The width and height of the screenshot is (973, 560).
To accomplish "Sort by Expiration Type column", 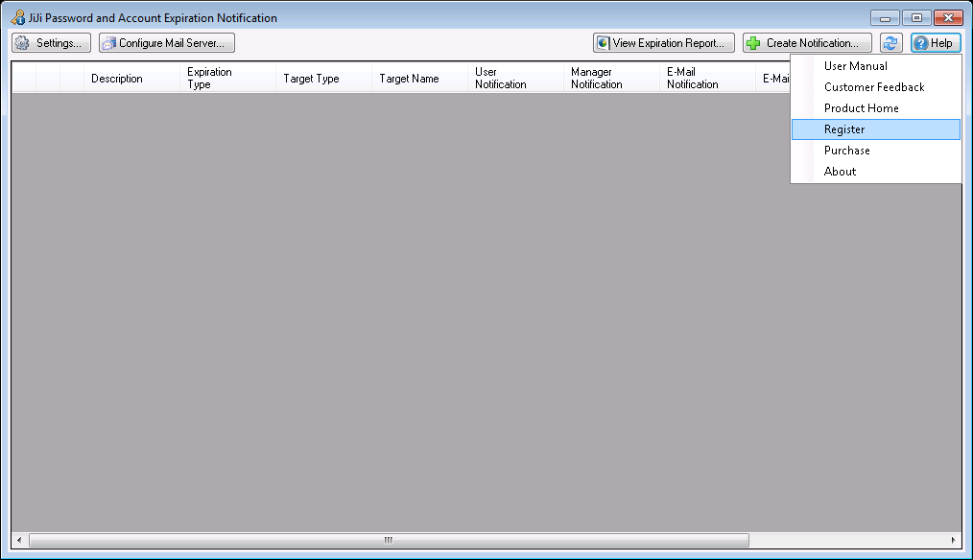I will pyautogui.click(x=227, y=78).
